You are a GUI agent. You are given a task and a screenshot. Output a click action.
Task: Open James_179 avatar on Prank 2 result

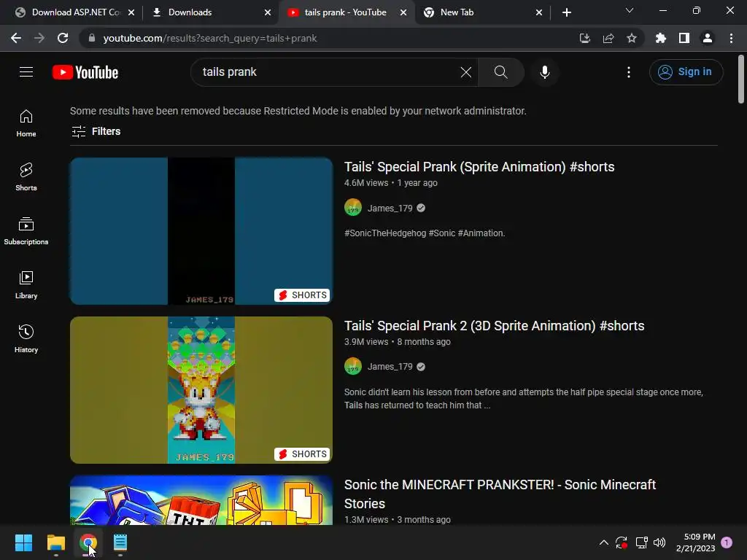pyautogui.click(x=353, y=366)
